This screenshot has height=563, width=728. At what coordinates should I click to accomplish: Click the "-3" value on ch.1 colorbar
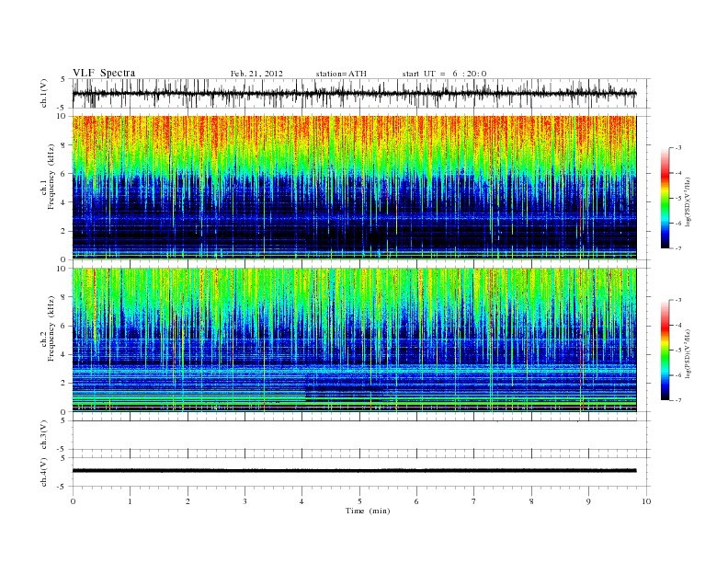[677, 148]
